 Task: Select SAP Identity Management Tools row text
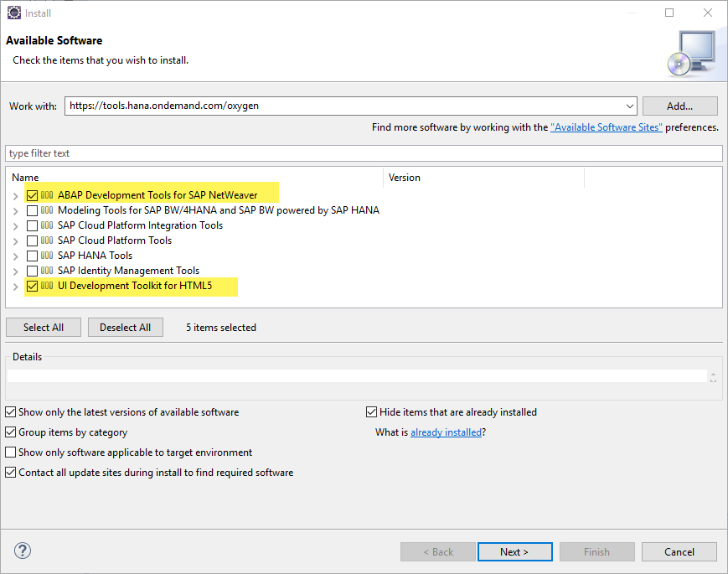[x=129, y=271]
